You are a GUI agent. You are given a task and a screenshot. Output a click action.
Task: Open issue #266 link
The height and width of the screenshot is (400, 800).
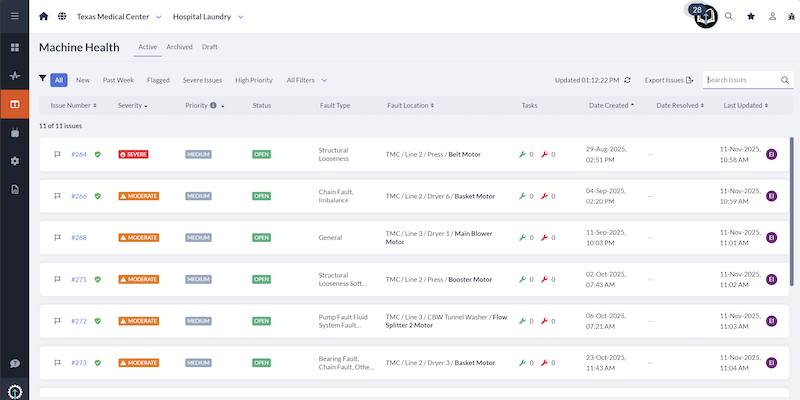click(79, 196)
